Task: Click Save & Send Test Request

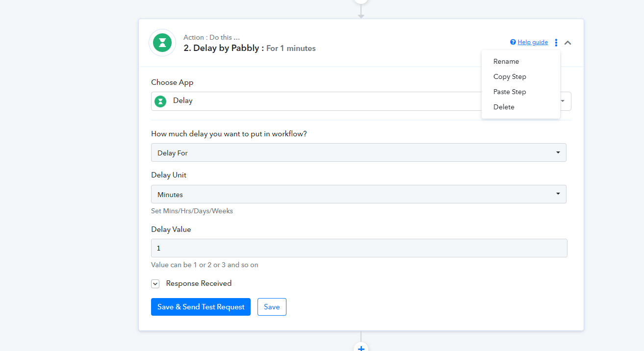Action: (201, 307)
